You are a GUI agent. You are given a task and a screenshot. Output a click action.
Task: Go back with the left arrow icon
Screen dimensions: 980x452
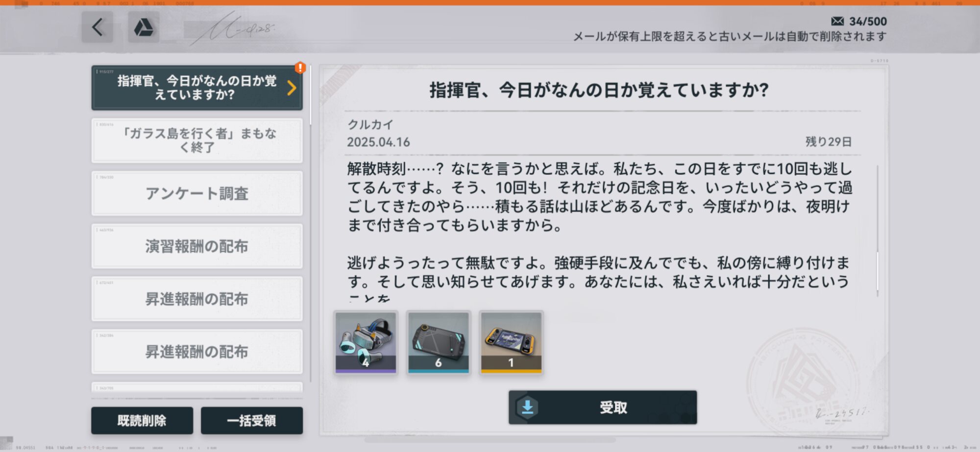98,27
